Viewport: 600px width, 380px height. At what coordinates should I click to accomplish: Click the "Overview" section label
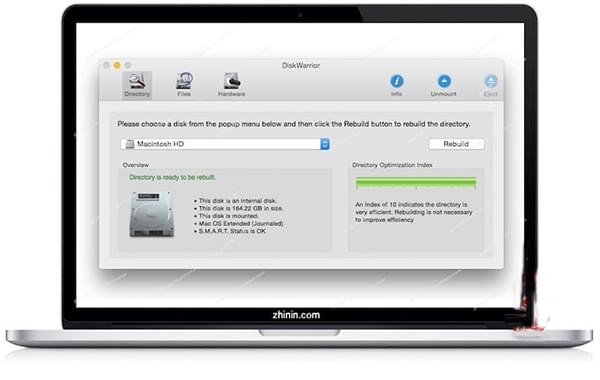pyautogui.click(x=135, y=165)
